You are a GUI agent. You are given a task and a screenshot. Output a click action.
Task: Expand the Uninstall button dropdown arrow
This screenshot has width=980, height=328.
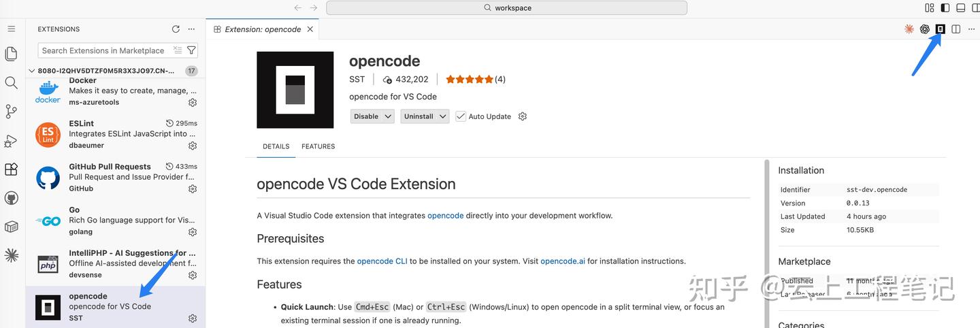point(443,116)
